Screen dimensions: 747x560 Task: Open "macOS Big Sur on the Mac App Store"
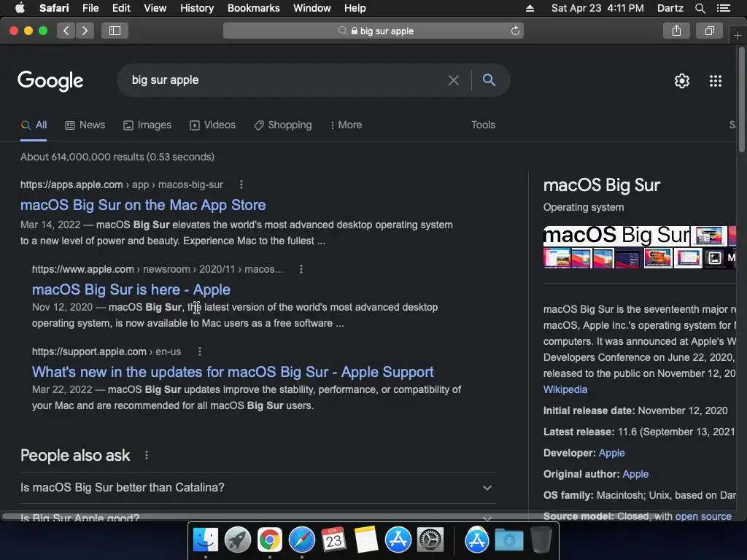[x=143, y=205]
